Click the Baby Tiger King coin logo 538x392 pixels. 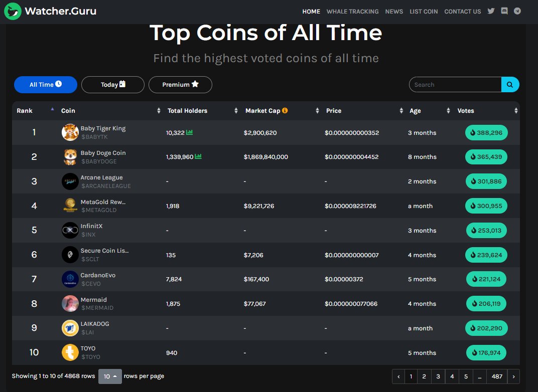[x=70, y=132]
